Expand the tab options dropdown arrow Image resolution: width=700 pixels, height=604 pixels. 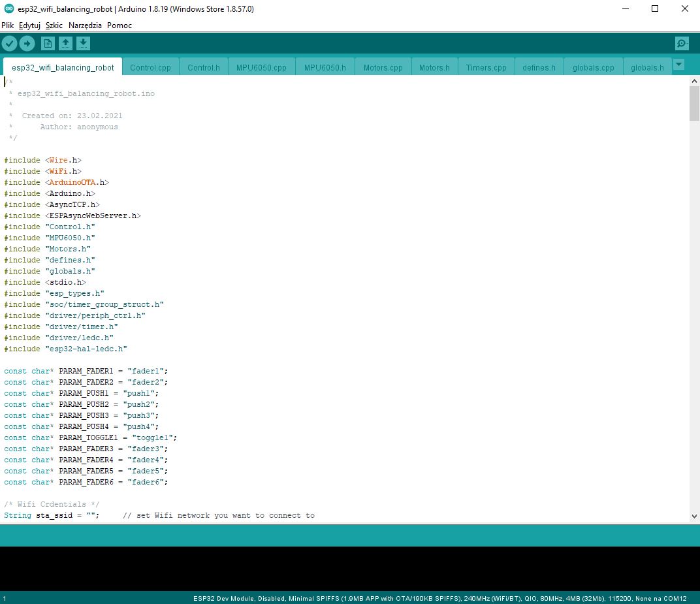point(678,65)
